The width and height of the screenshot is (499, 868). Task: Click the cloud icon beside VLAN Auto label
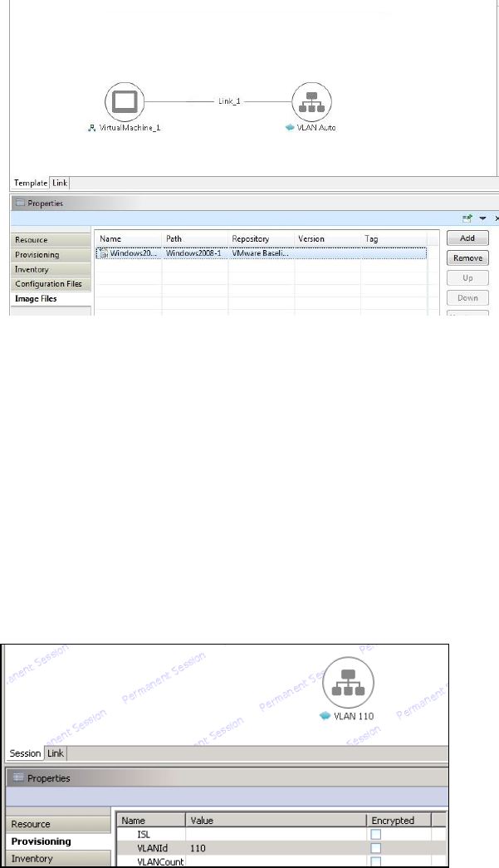(x=289, y=127)
